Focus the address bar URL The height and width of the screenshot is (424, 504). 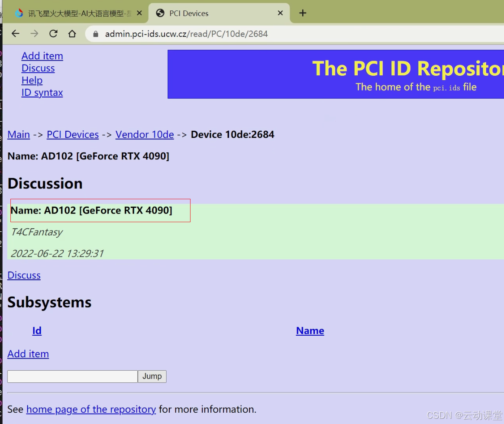[186, 34]
